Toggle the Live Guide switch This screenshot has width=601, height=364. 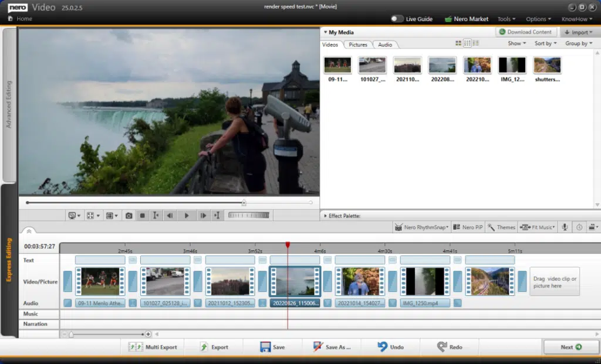tap(397, 19)
